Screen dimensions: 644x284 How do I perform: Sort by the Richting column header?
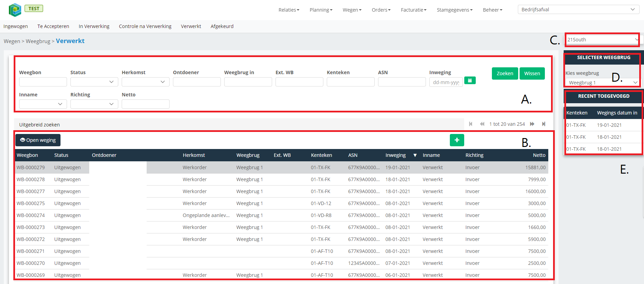click(474, 155)
